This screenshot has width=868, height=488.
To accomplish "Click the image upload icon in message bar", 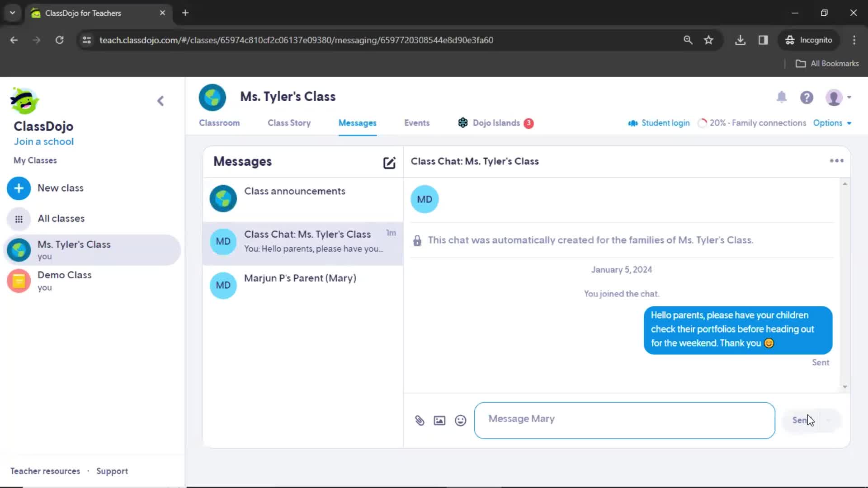I will [439, 420].
